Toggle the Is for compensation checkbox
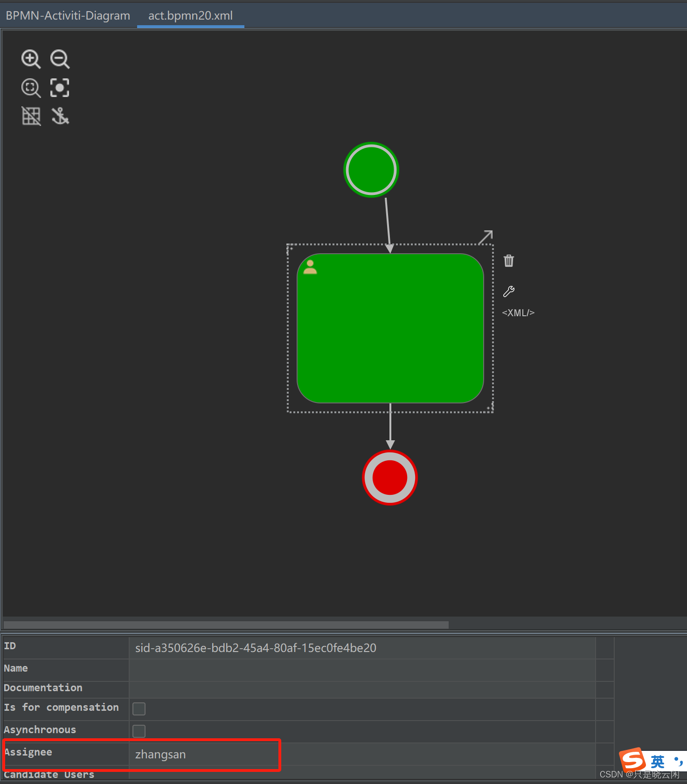The height and width of the screenshot is (784, 687). point(139,709)
